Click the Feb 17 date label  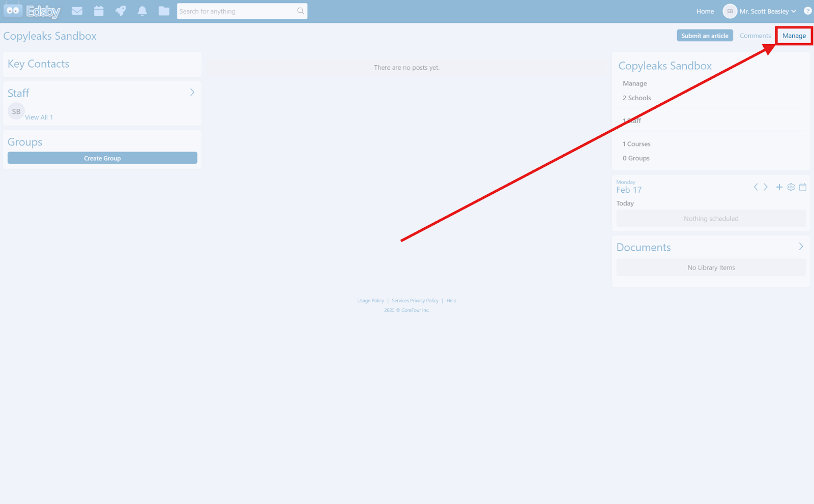click(x=629, y=190)
